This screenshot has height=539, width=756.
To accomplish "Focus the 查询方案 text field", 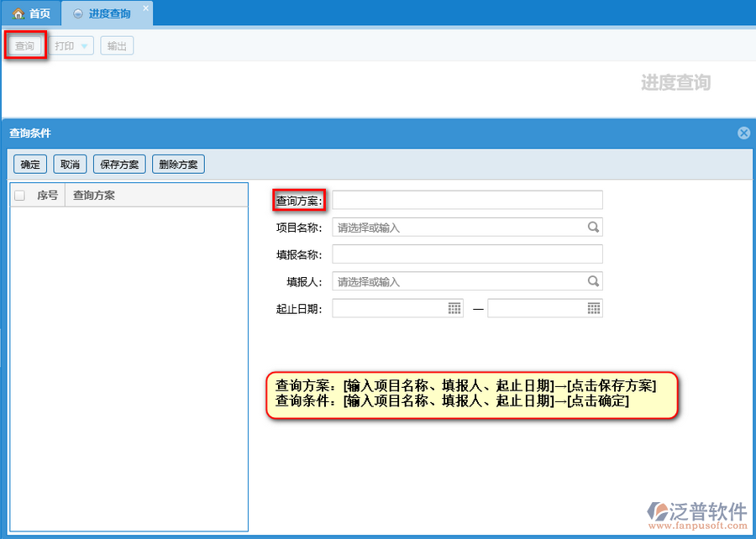I will tap(467, 200).
